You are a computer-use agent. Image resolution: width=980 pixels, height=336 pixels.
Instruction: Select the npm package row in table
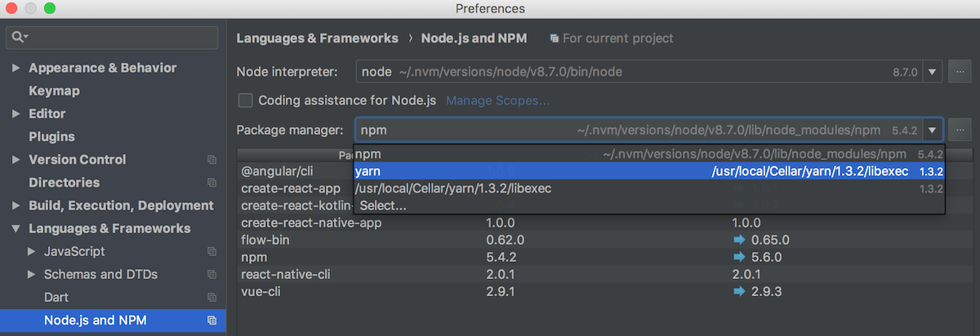[604, 257]
